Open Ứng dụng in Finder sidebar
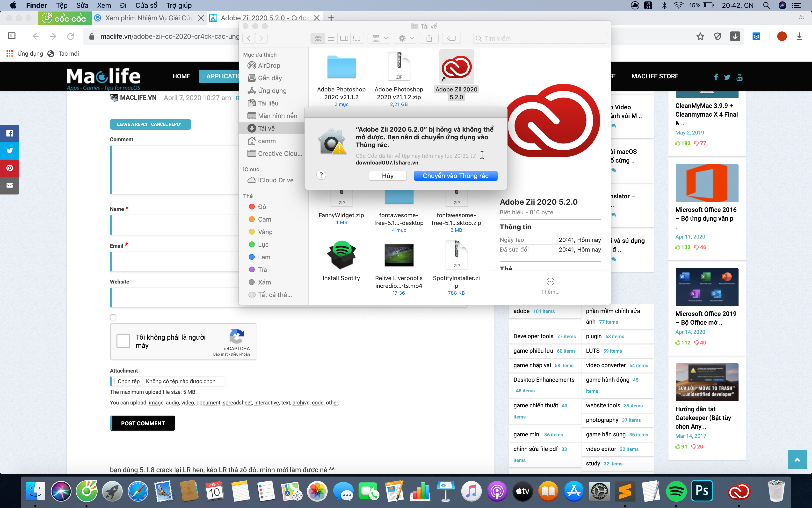812x508 pixels. click(x=272, y=91)
